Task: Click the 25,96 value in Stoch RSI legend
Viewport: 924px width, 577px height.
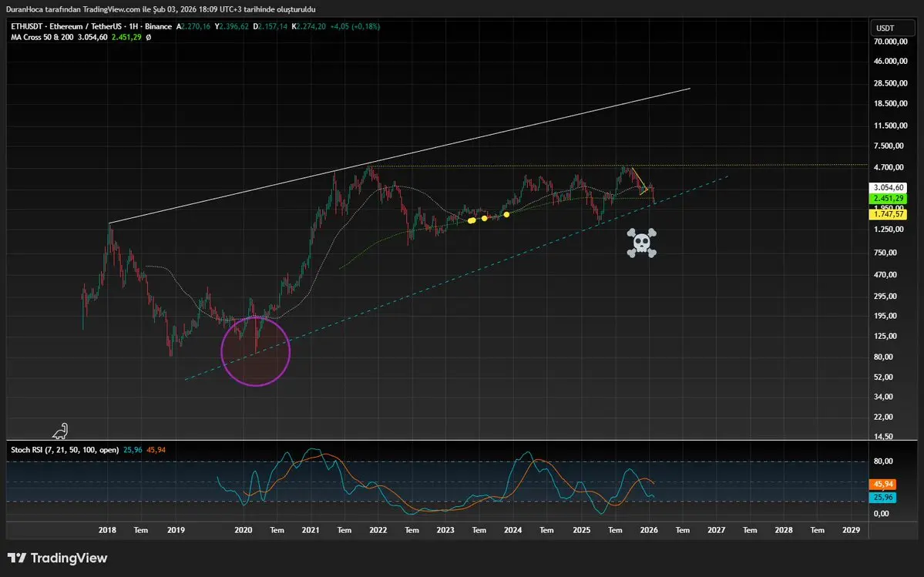Action: point(133,450)
